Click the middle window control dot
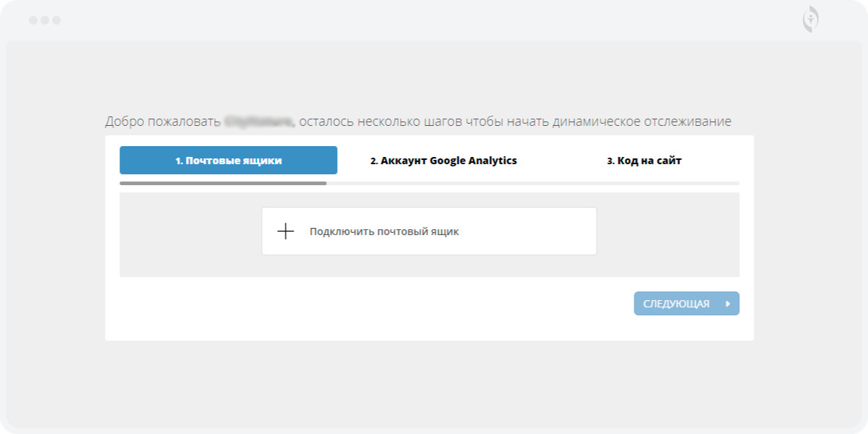 tap(45, 20)
